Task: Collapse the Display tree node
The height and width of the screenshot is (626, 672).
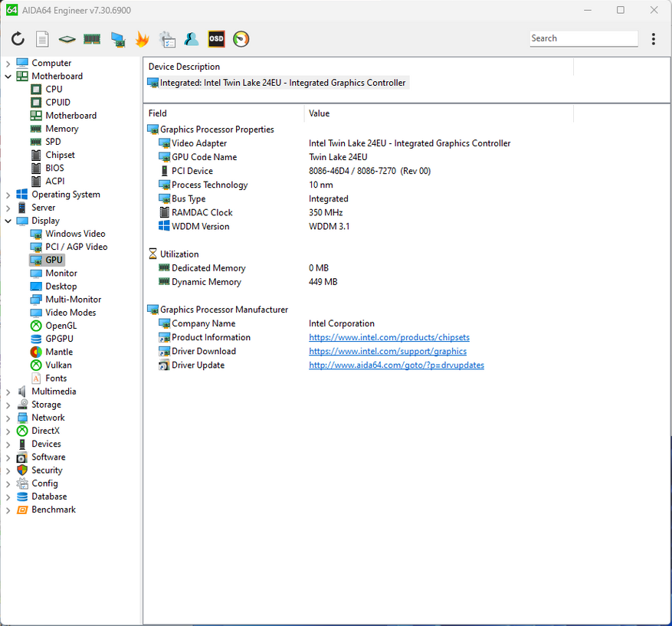Action: pyautogui.click(x=8, y=221)
